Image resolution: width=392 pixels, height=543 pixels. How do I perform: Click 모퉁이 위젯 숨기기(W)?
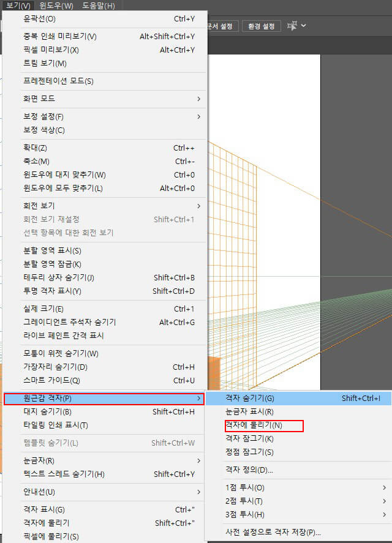click(x=104, y=354)
